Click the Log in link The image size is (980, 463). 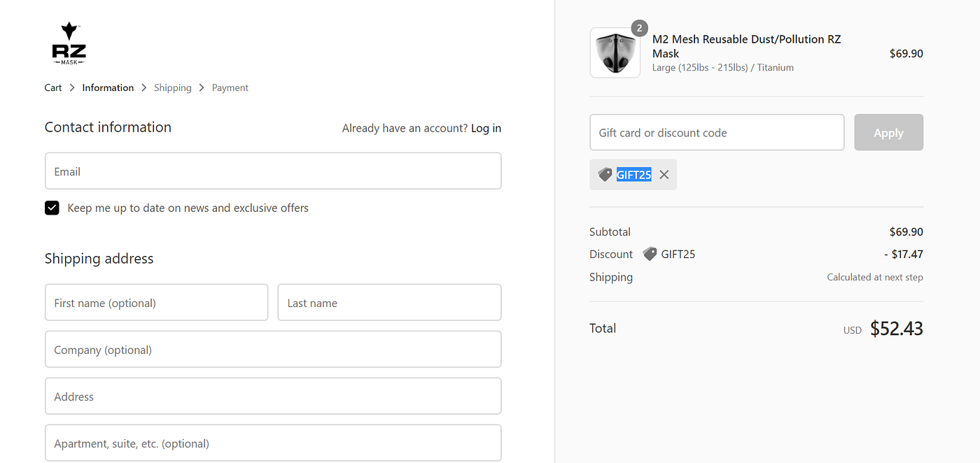pyautogui.click(x=486, y=128)
